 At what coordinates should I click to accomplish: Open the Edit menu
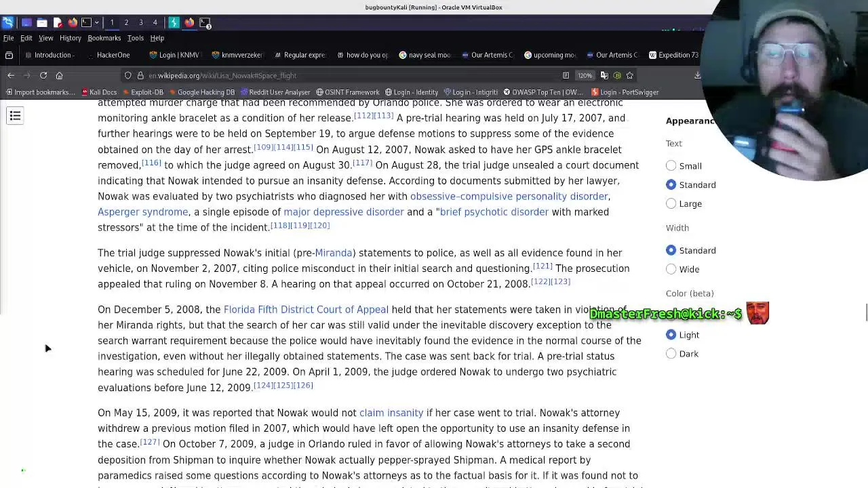pos(26,38)
